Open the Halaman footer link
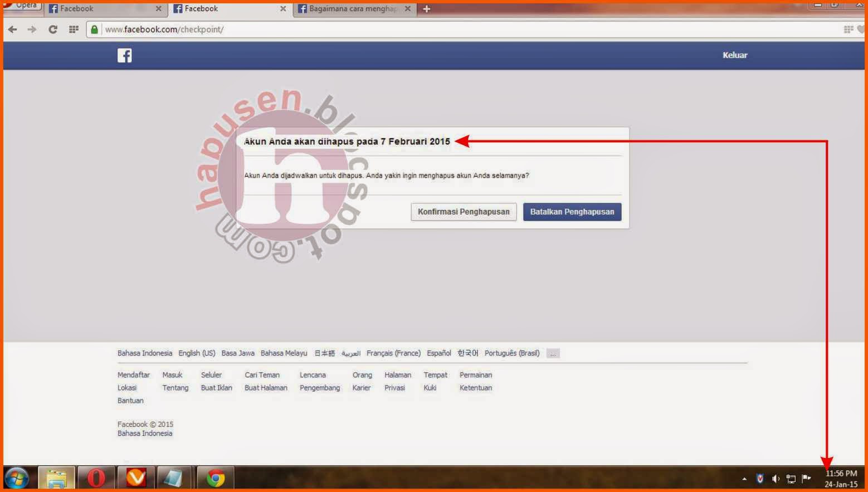 click(398, 375)
